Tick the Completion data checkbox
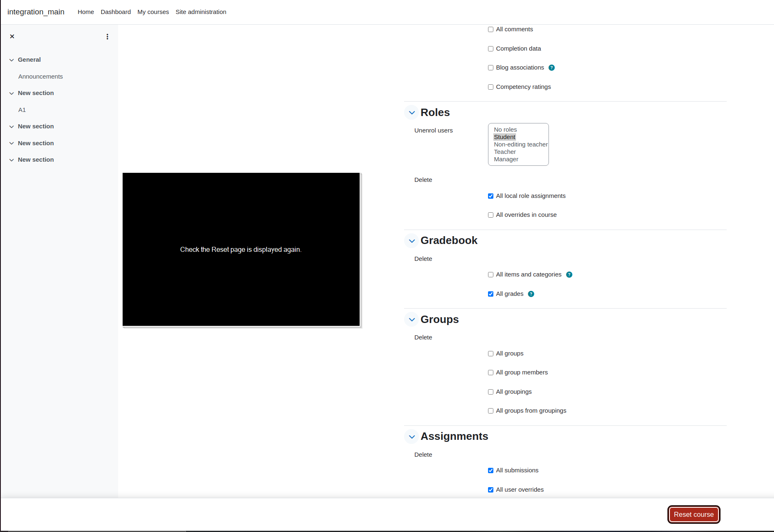Viewport: 774px width, 532px height. 490,49
